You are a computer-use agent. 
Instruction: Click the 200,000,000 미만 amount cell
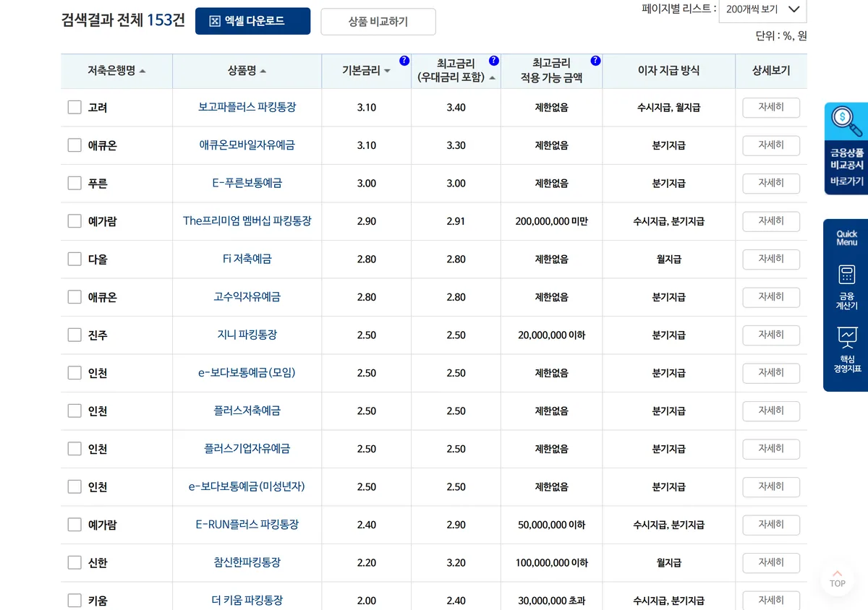552,221
